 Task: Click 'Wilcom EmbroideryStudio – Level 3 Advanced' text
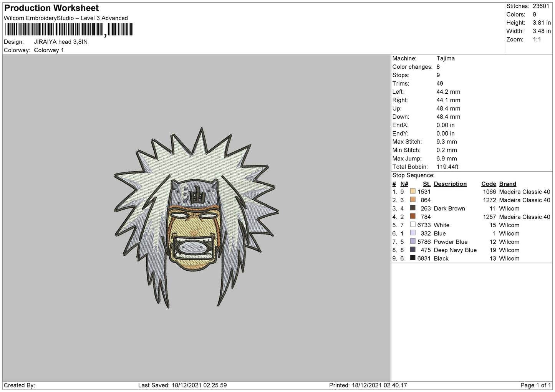tap(66, 18)
